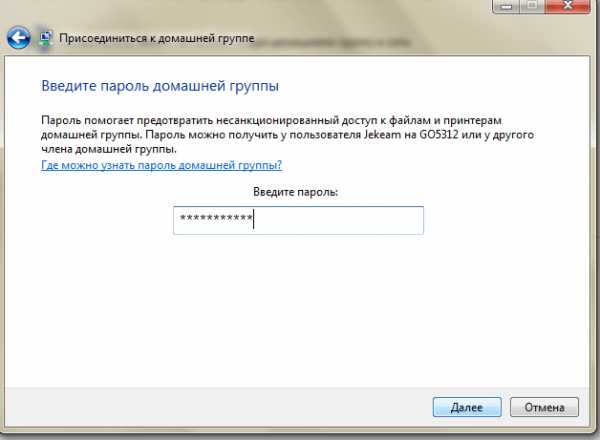The height and width of the screenshot is (440, 600).
Task: Focus the 'Введите пароль' password field
Action: [x=298, y=220]
